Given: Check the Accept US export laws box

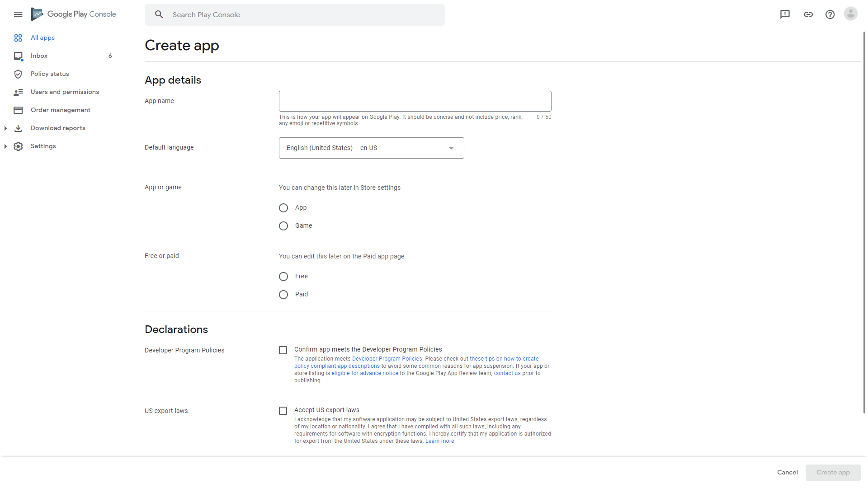Looking at the screenshot, I should pyautogui.click(x=283, y=411).
